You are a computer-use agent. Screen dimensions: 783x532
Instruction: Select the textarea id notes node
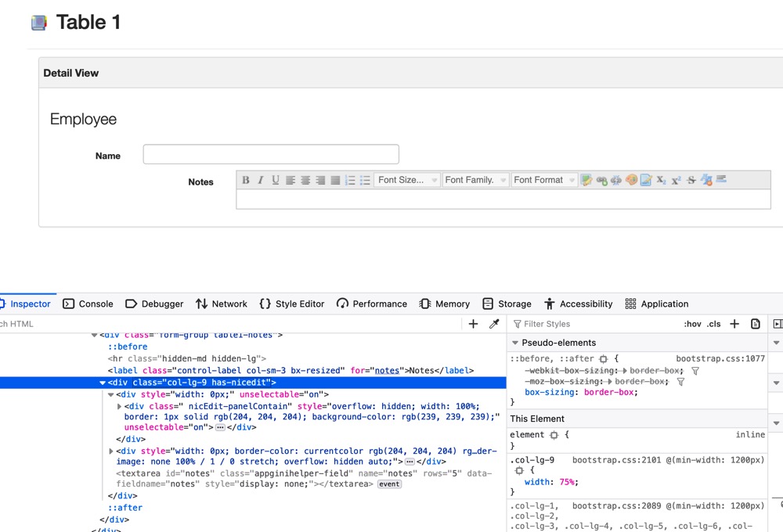[x=304, y=479]
